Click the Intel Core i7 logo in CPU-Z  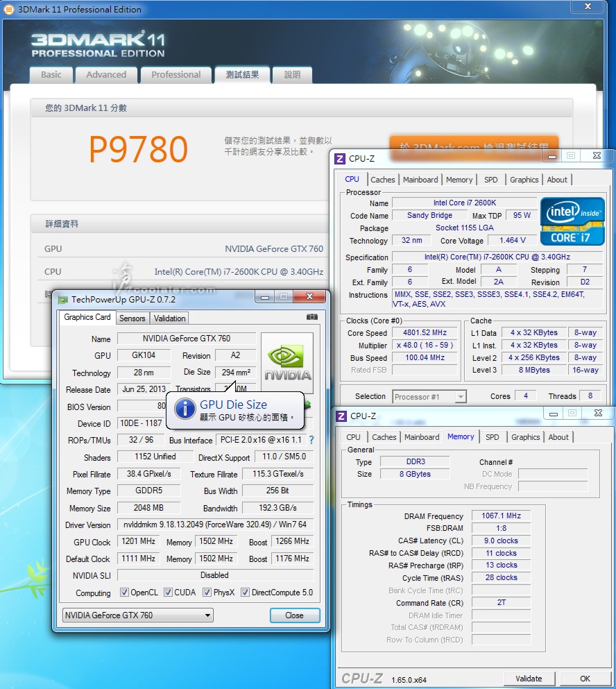(572, 221)
